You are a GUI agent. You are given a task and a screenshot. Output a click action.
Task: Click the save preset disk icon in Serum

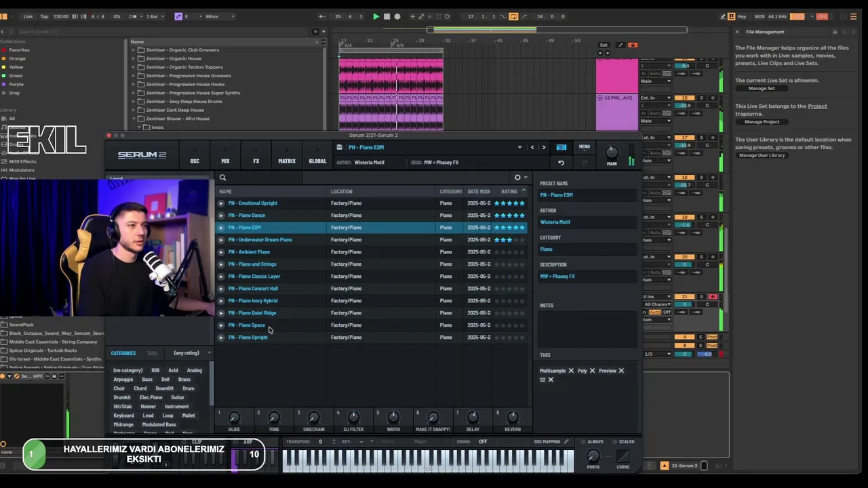(339, 147)
